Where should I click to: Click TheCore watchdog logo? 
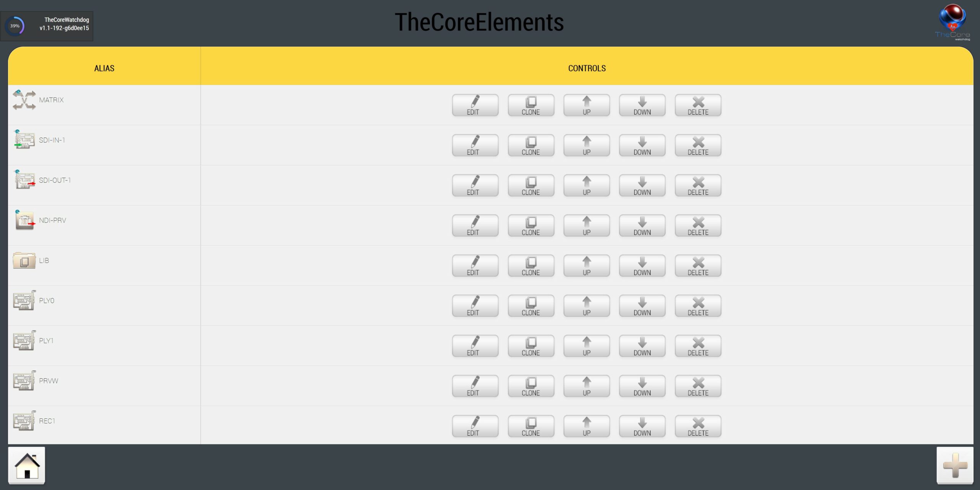click(952, 22)
